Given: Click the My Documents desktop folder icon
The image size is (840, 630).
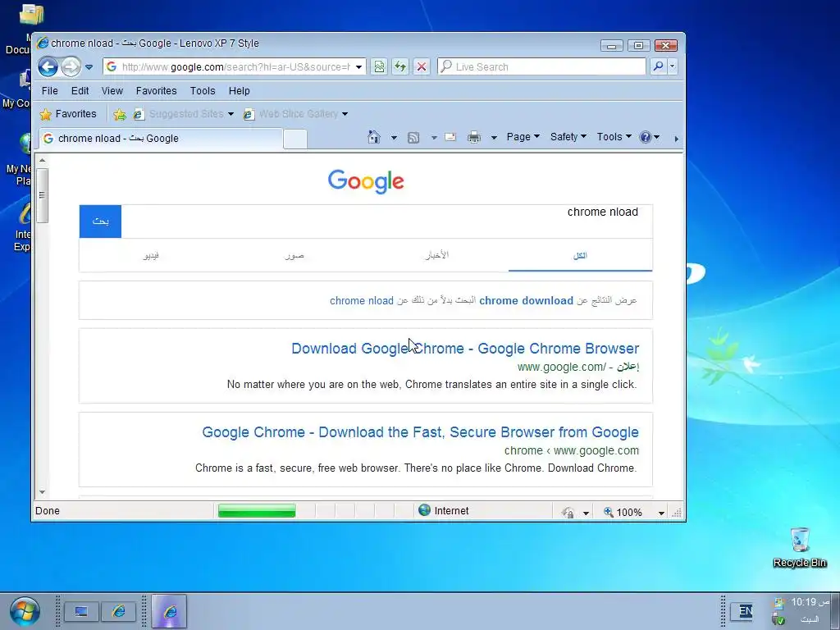Looking at the screenshot, I should click(x=31, y=15).
